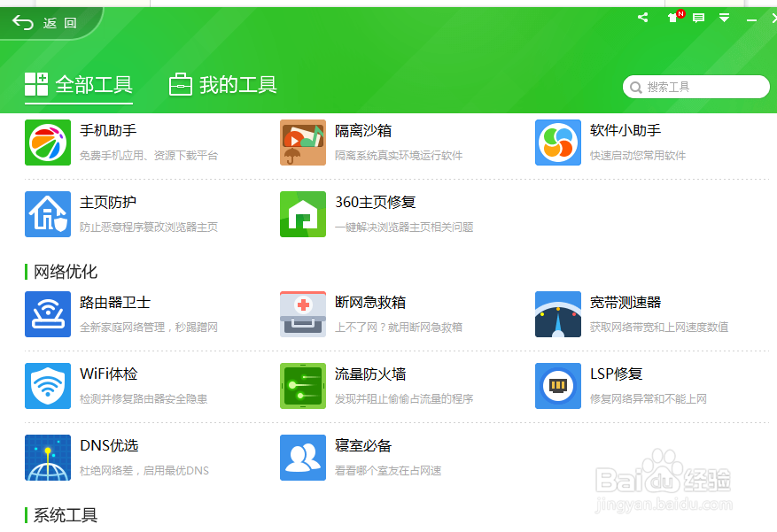This screenshot has width=777, height=532.
Task: Switch to the 全部工具 tab
Action: [79, 85]
